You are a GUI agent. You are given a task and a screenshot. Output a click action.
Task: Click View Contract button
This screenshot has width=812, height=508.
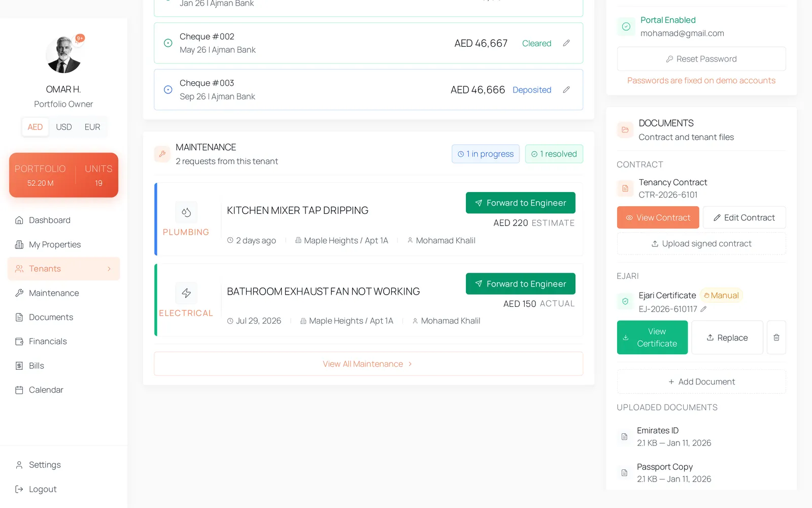[x=658, y=217]
